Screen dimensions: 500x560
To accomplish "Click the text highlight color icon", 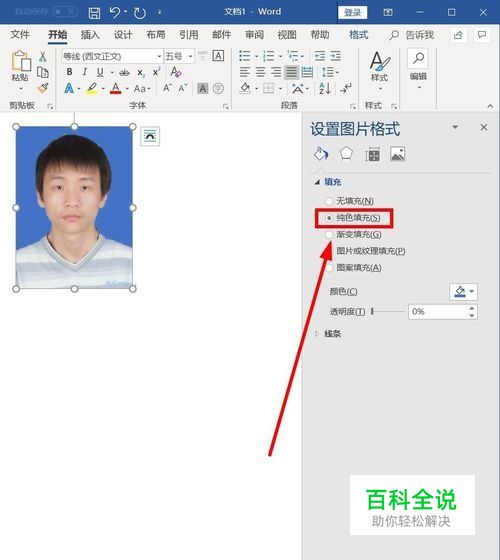I will coord(92,88).
